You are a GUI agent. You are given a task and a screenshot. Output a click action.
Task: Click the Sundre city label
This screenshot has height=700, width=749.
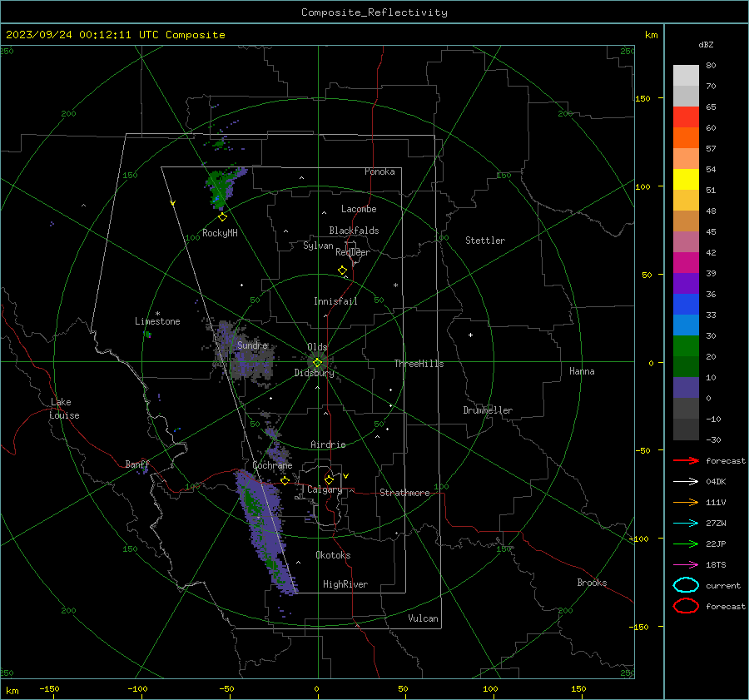(252, 345)
